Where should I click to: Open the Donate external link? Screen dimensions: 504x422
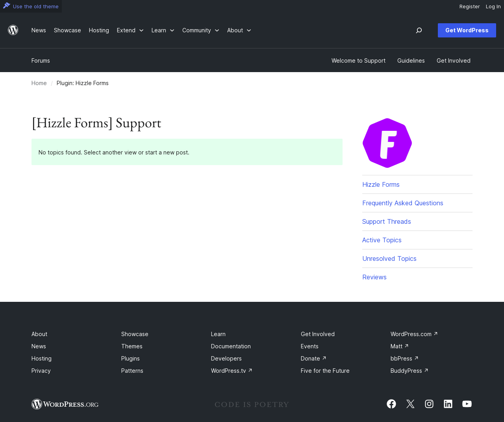pyautogui.click(x=313, y=359)
